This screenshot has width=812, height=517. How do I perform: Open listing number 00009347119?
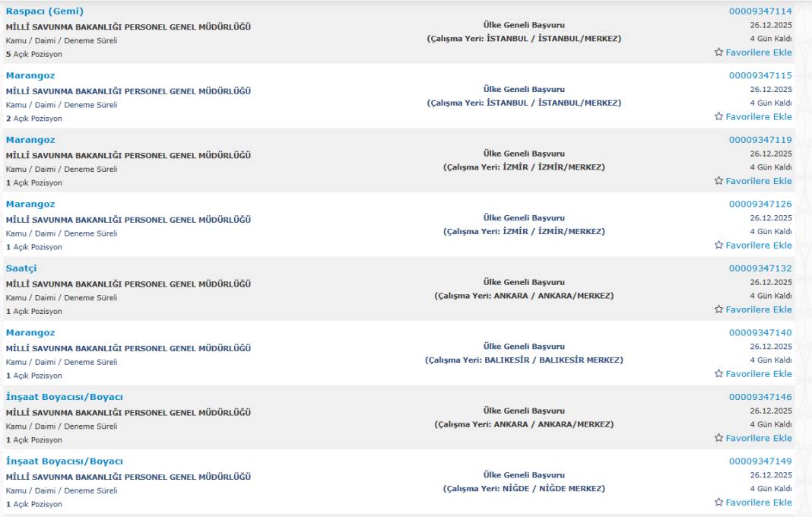click(x=760, y=140)
